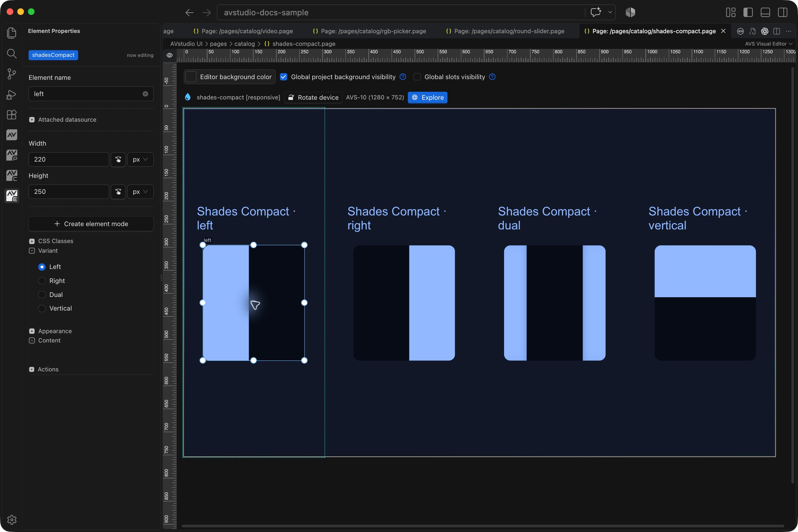Viewport: 798px width, 532px height.
Task: Open Height unit px dropdown
Action: pos(140,192)
